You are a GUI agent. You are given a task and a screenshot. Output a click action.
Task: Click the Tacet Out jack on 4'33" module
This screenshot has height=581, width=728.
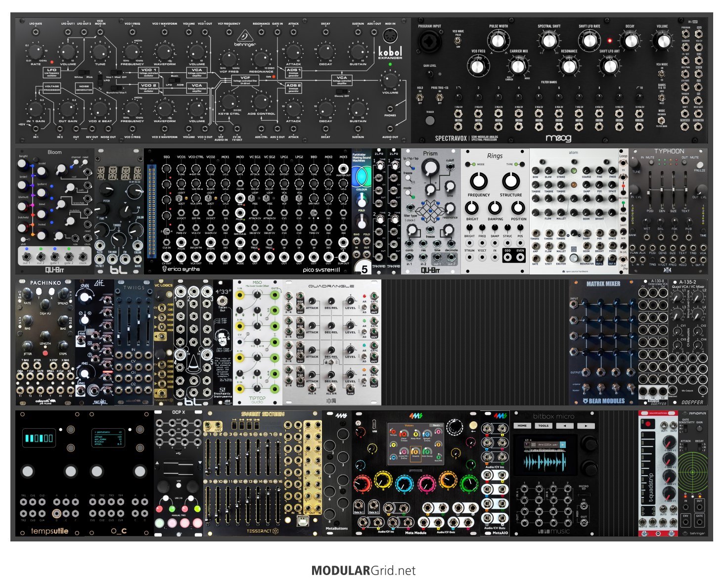(x=223, y=300)
